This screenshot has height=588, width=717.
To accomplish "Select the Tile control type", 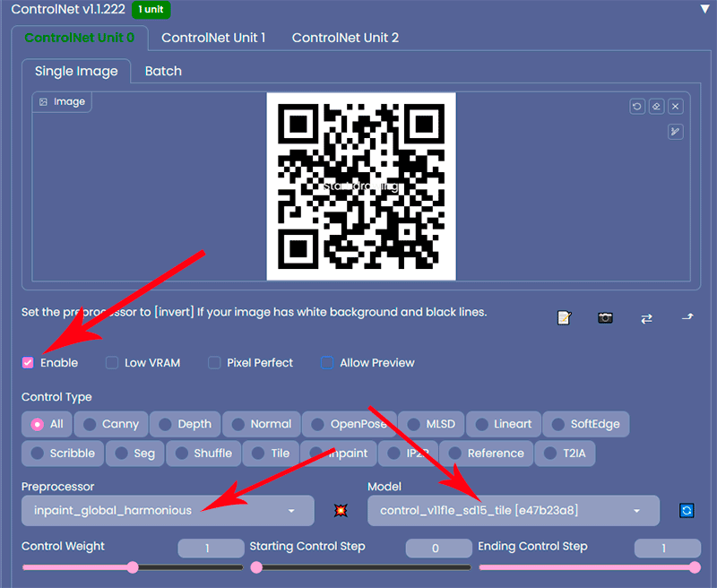I will coord(271,454).
